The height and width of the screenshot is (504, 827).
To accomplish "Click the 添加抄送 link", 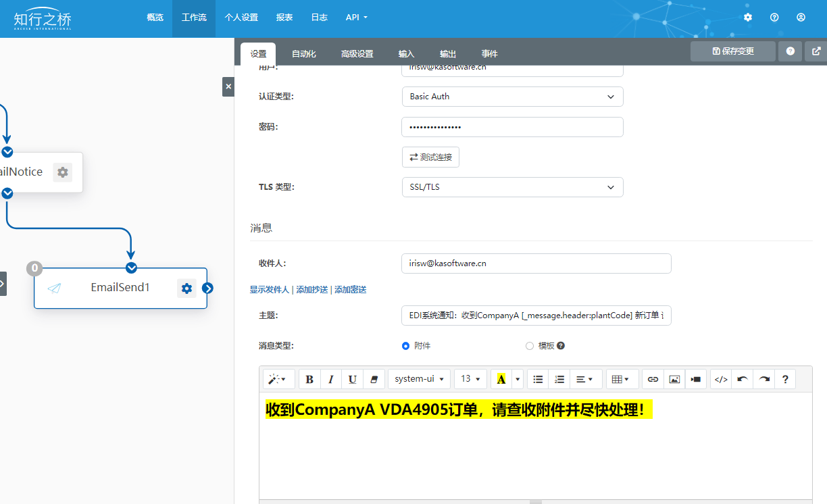I will 311,290.
